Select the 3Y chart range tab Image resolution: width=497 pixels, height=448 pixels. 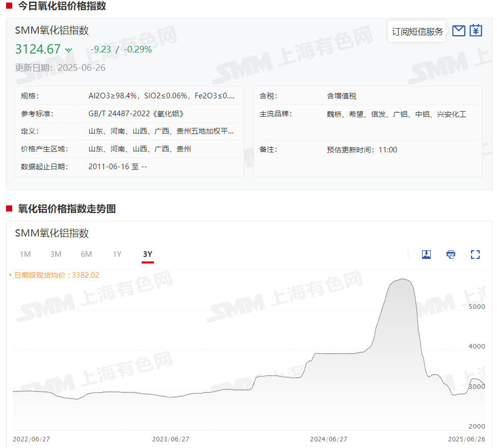148,254
